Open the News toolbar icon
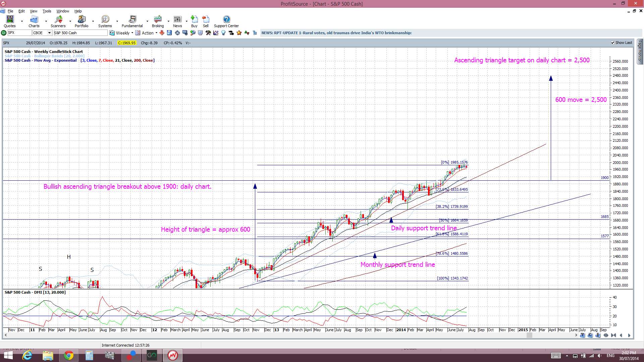644x362 pixels. 177,21
